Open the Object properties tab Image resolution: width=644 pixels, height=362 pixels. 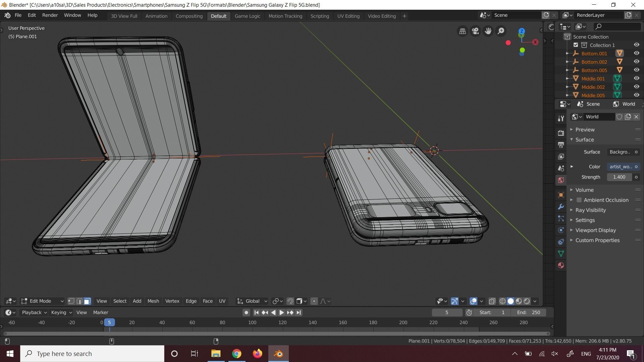point(561,195)
